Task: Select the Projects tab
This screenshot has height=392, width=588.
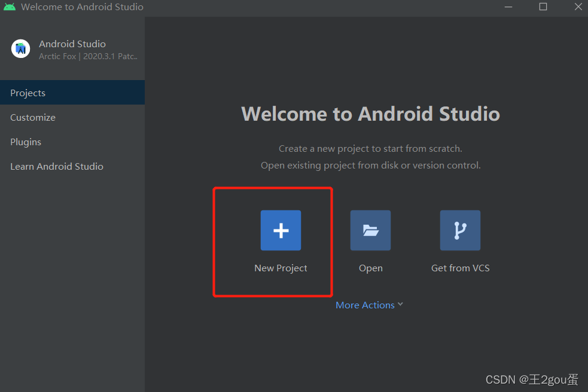Action: 72,93
